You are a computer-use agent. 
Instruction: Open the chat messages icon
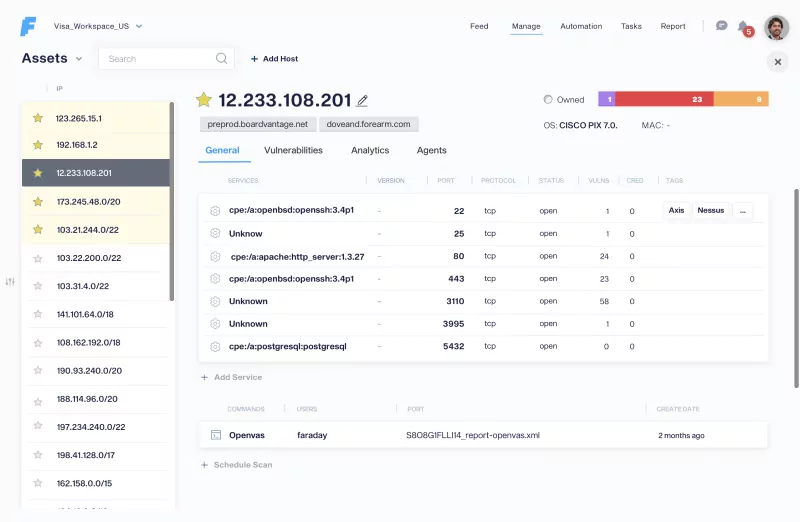point(721,26)
